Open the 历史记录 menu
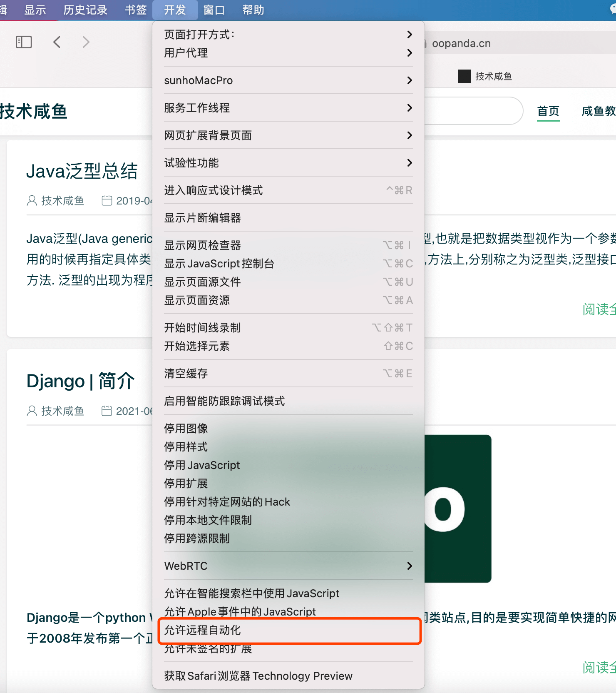 pos(85,10)
